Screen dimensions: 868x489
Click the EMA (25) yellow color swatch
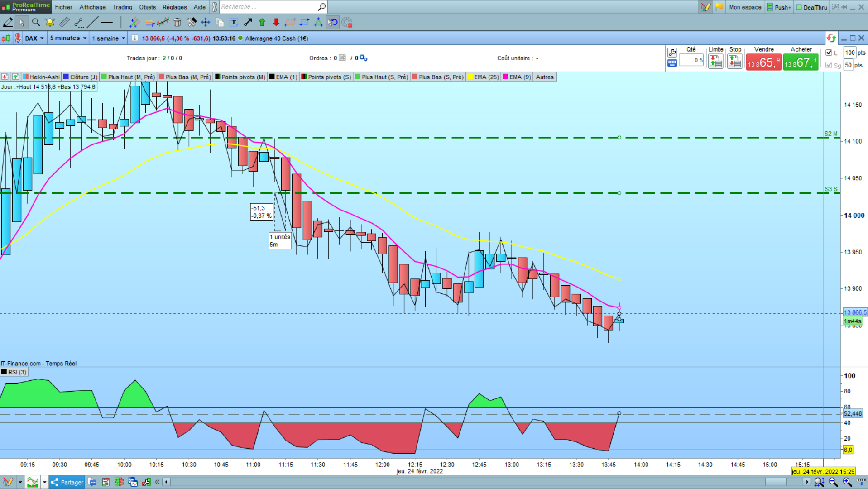470,77
